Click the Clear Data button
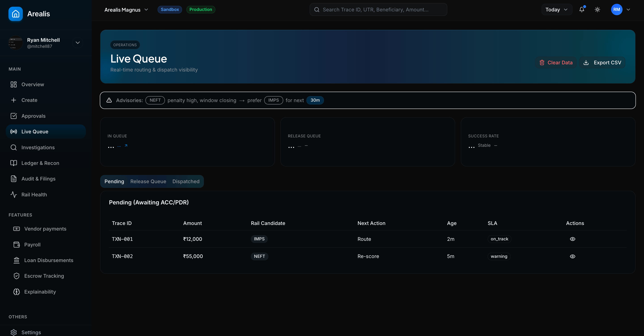 coord(556,63)
